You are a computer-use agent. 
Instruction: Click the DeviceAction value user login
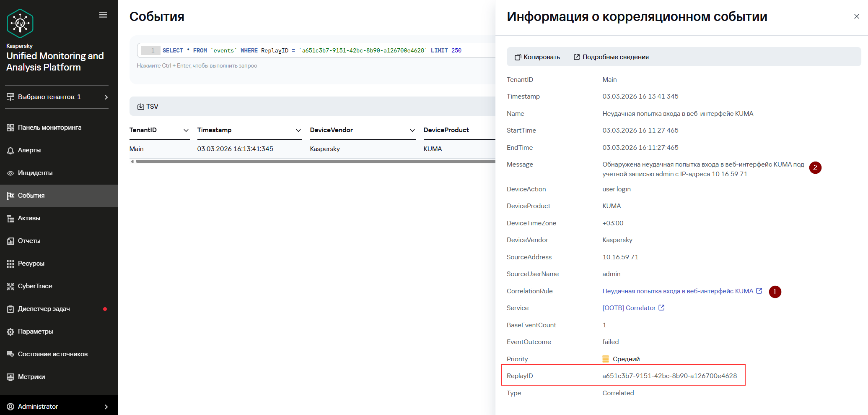pyautogui.click(x=616, y=189)
